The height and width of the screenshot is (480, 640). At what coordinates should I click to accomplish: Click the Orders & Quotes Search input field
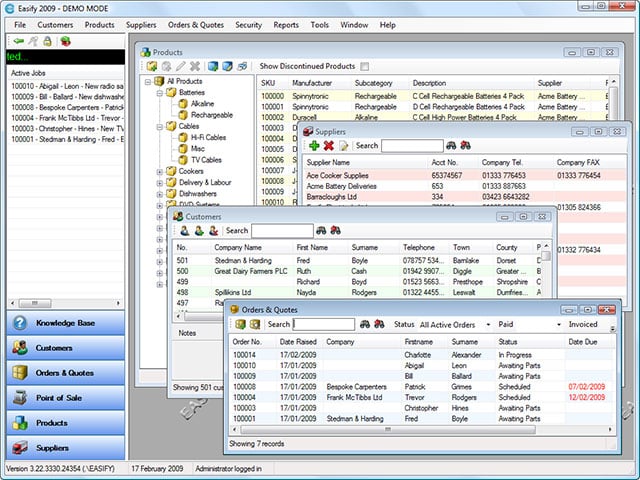324,324
